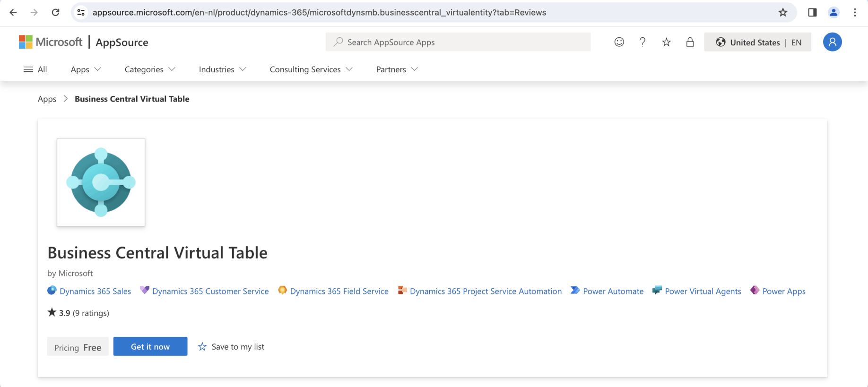Open the Dynamics 365 Sales link

(x=95, y=291)
